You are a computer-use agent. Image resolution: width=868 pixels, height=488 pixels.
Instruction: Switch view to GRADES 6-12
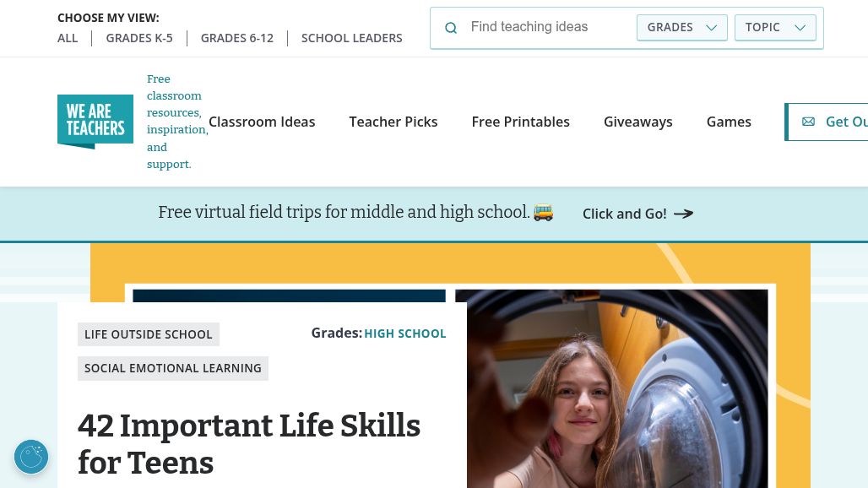(237, 38)
